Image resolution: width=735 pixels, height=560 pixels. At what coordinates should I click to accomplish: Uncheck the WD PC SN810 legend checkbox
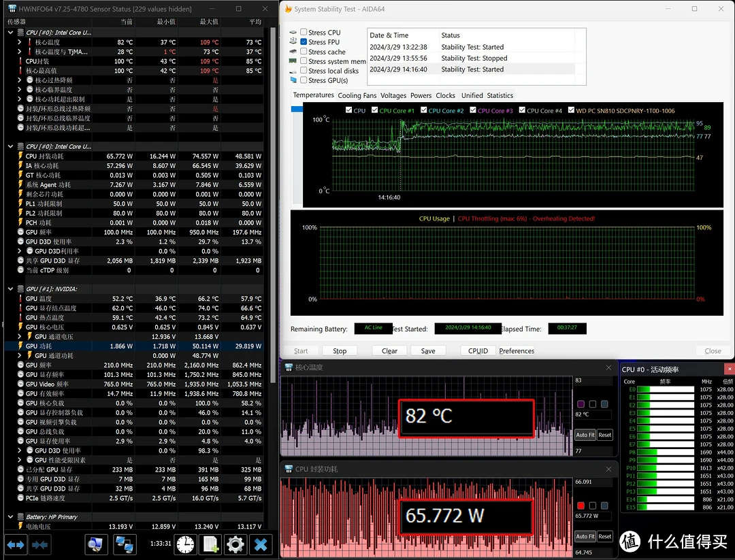click(x=571, y=110)
